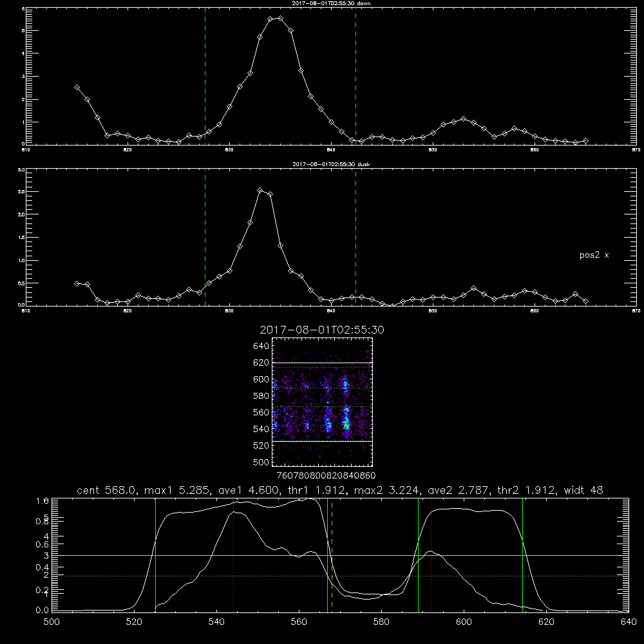Click the '500' label on heatmap y-axis
The height and width of the screenshot is (644, 644).
tap(261, 462)
